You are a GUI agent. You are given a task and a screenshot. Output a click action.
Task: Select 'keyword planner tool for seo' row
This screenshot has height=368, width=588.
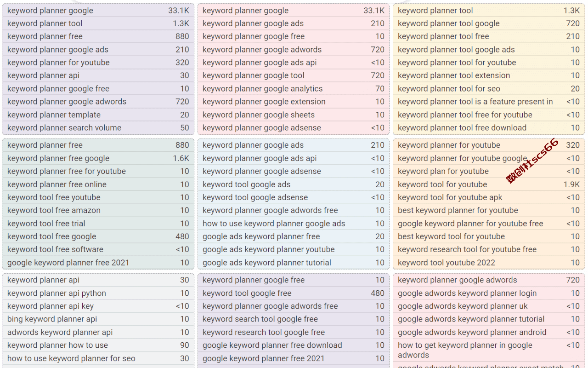(489, 89)
